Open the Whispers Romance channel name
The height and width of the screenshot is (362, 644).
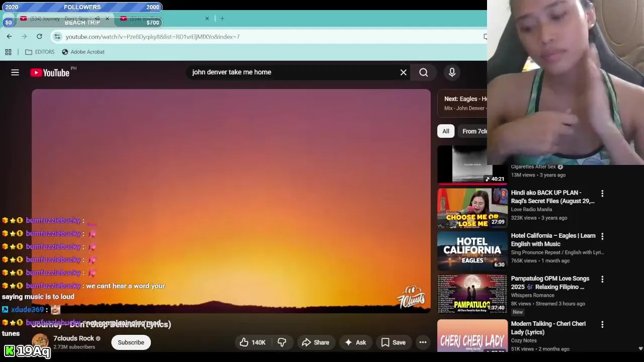point(532,296)
